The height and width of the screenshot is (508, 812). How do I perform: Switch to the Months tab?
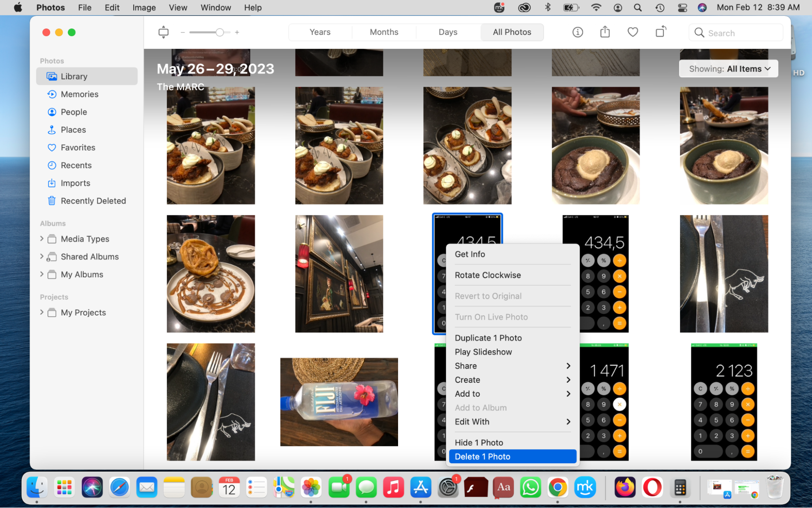(x=384, y=32)
